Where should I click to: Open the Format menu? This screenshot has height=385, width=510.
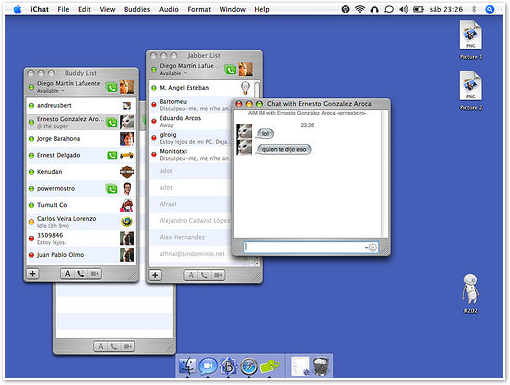pyautogui.click(x=199, y=9)
